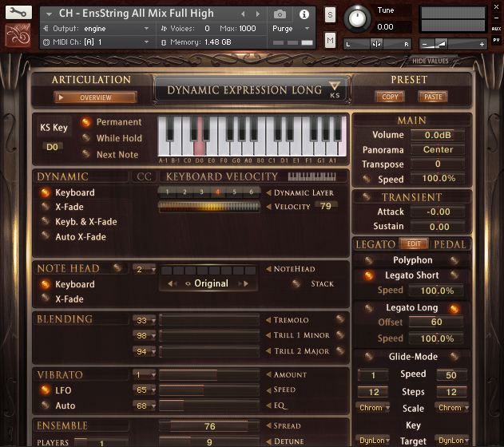The image size is (504, 447).
Task: Switch to the Pedal tab
Action: [x=450, y=244]
